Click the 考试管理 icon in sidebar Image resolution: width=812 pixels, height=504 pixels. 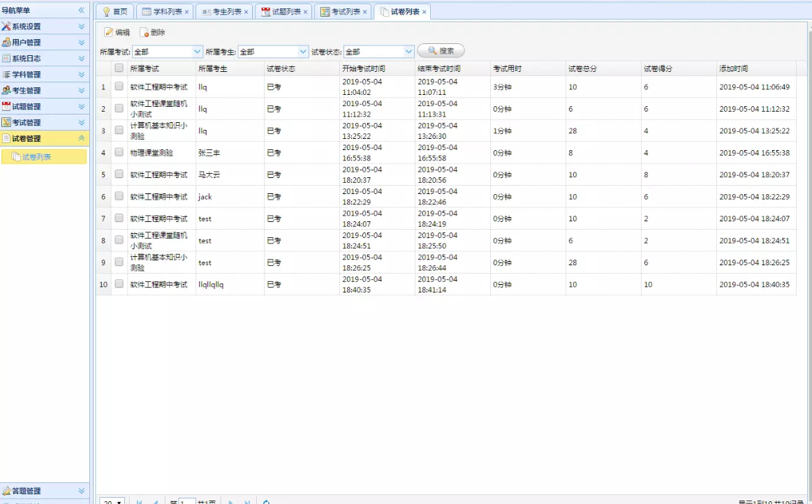(6, 123)
